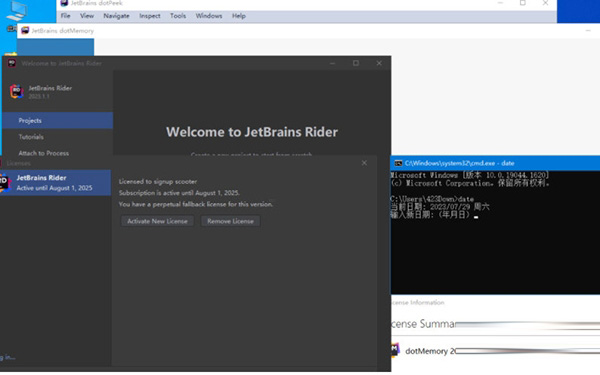The image size is (600, 375).
Task: Open the Windows menu in dotPeek
Action: 209,16
